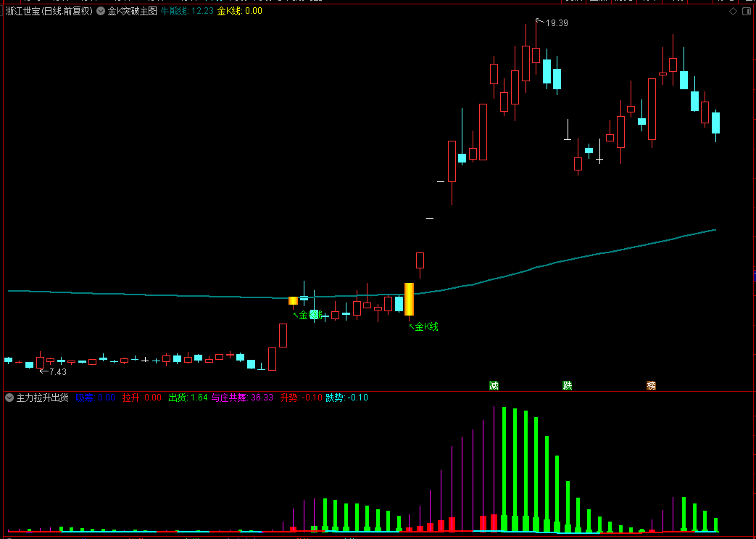Select the 升势 -0.10 legend value
Viewport: 756px width, 539px height.
[x=302, y=398]
